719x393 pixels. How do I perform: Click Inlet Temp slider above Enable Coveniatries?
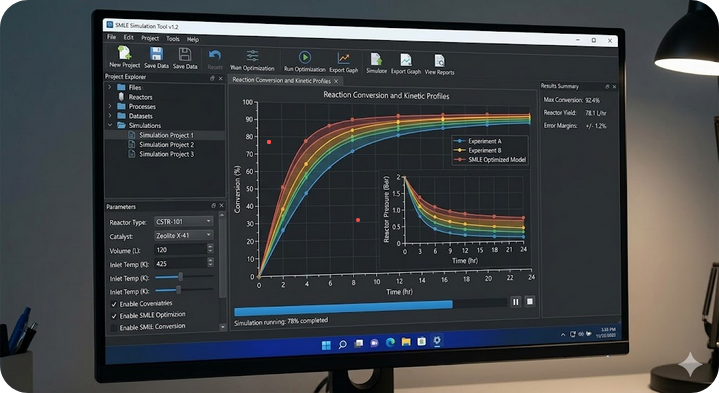pyautogui.click(x=184, y=290)
